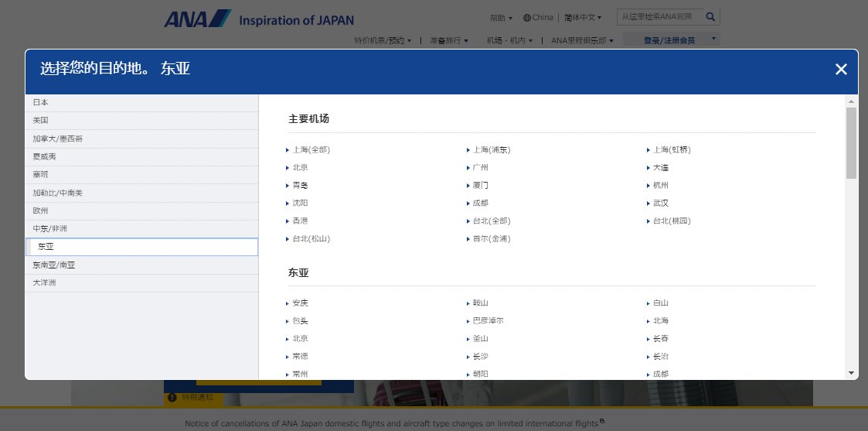
Task: Choose 朝阳 in the 东亚 list
Action: [x=481, y=374]
